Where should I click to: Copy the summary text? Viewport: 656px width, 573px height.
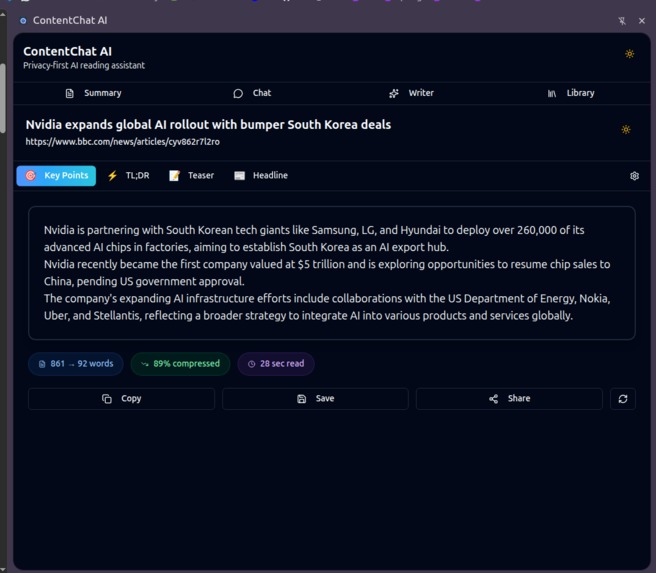(x=121, y=399)
